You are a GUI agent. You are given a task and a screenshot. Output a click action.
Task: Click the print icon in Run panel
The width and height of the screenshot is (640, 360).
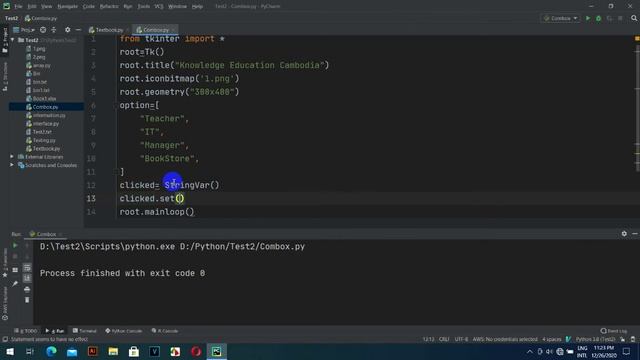coord(27,289)
